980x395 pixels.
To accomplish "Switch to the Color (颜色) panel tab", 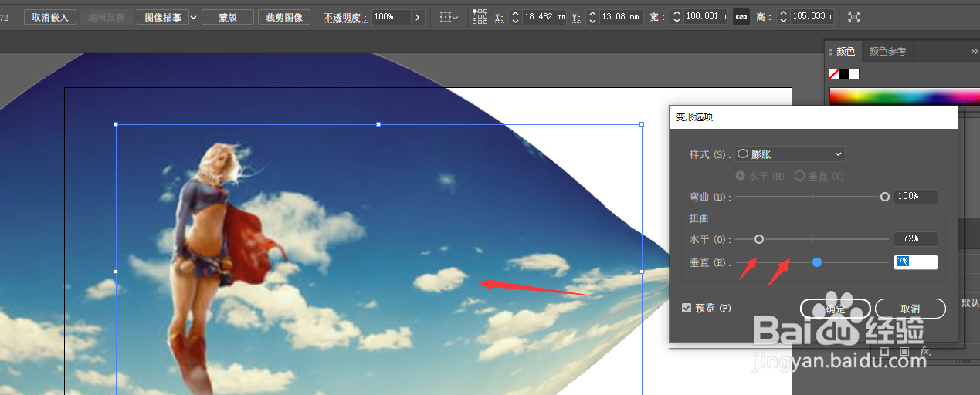I will pyautogui.click(x=845, y=52).
